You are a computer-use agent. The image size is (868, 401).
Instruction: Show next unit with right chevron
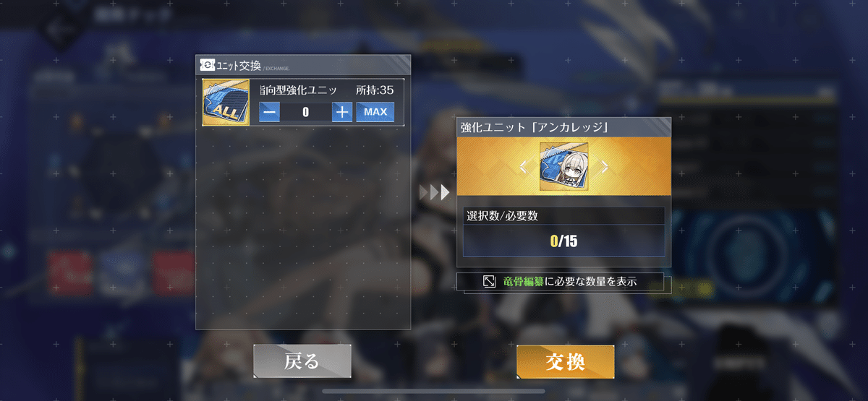604,168
